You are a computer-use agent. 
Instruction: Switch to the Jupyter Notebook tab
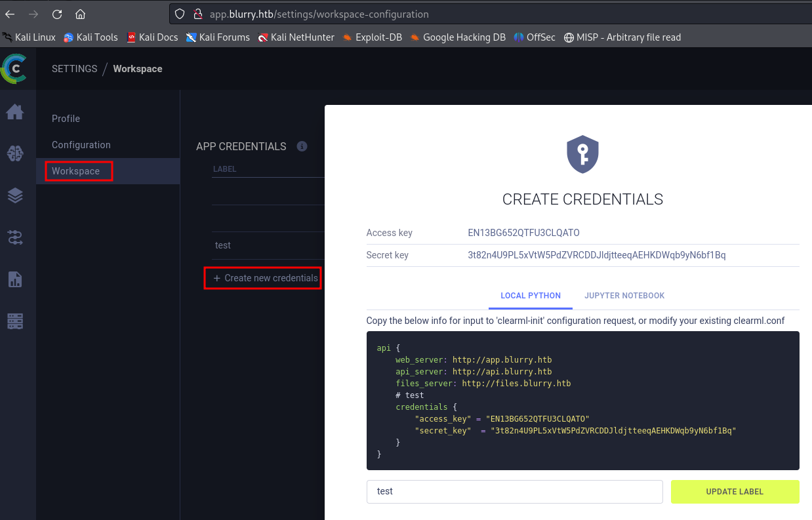[624, 296]
